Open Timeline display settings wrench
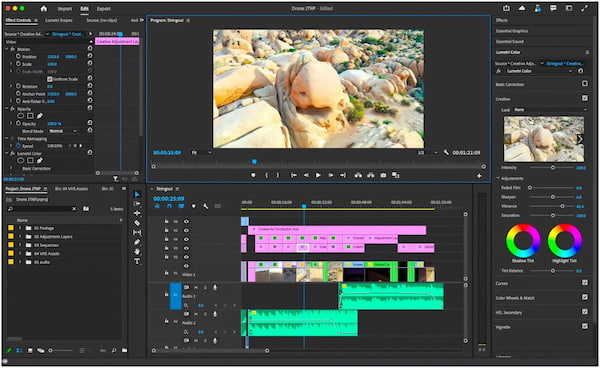This screenshot has height=368, width=600. [x=205, y=206]
